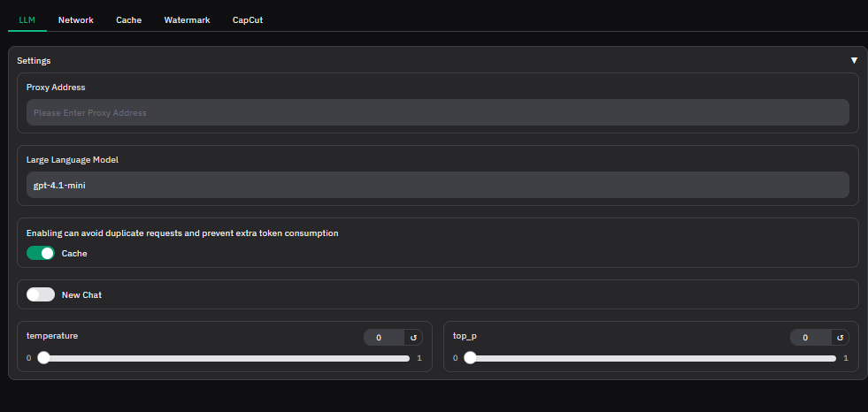
Task: Open the Cache tab in the top bar
Action: 128,19
